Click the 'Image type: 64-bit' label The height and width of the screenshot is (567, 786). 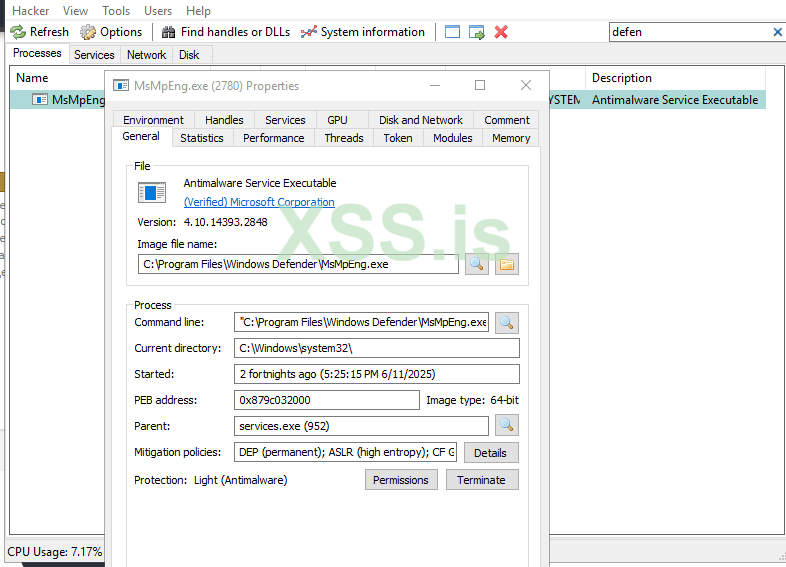[x=472, y=400]
